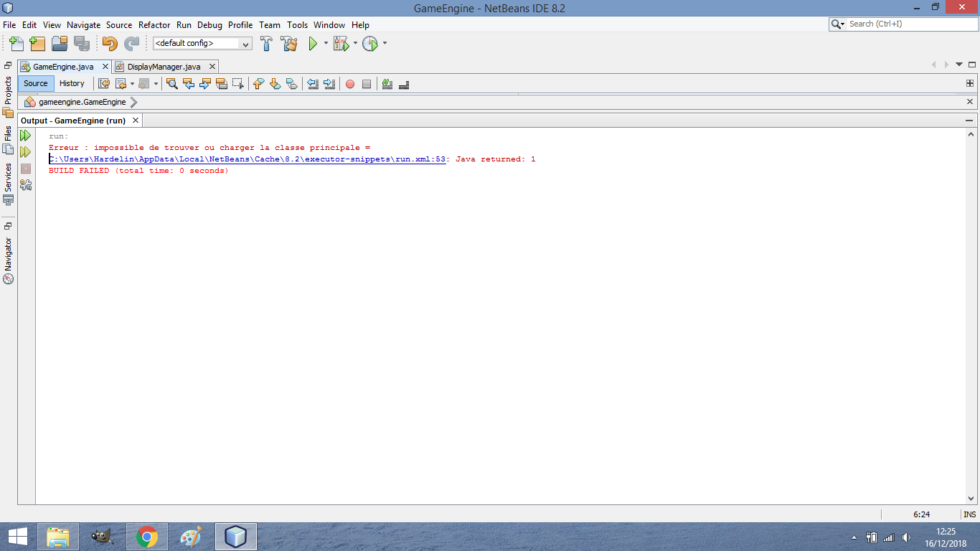Switch to Source view
Viewport: 980px width, 551px height.
[35, 84]
